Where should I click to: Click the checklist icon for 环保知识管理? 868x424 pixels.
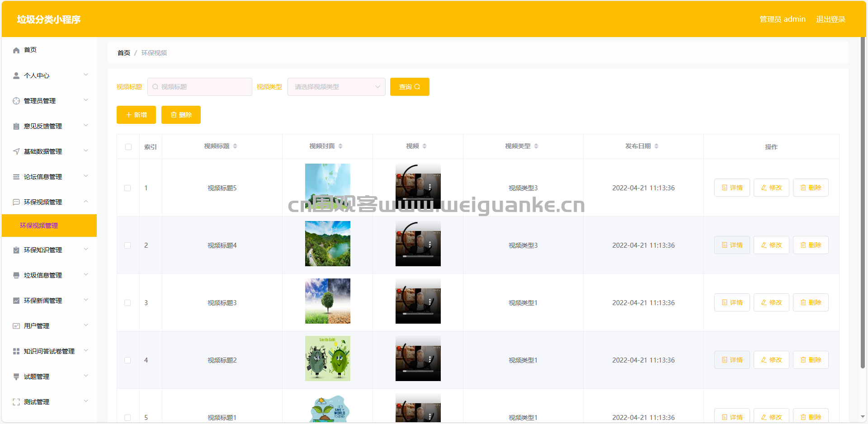click(16, 250)
